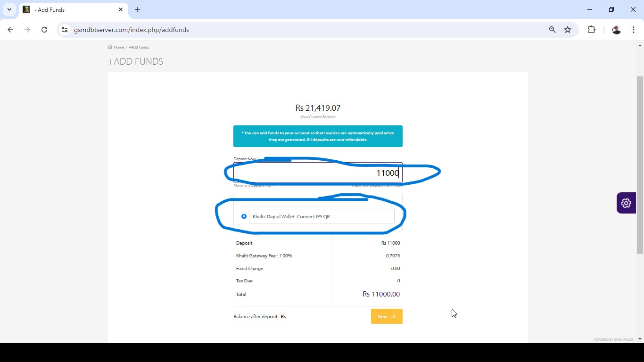Click the +Add Funds breadcrumb
The image size is (644, 362).
click(139, 47)
